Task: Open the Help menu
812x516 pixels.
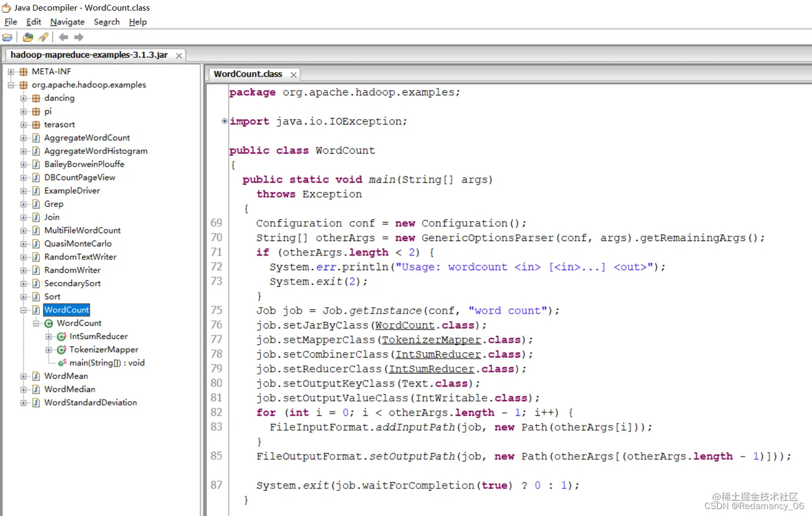Action: tap(138, 22)
